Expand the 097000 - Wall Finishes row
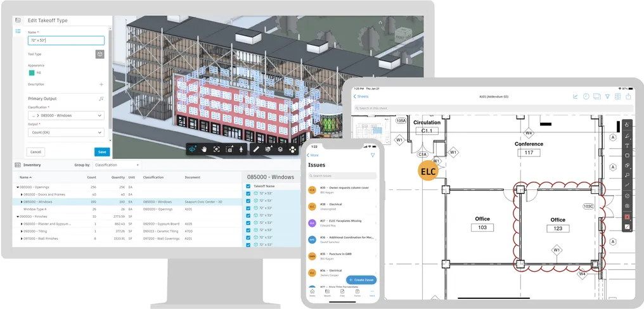The width and height of the screenshot is (644, 309). [x=22, y=239]
